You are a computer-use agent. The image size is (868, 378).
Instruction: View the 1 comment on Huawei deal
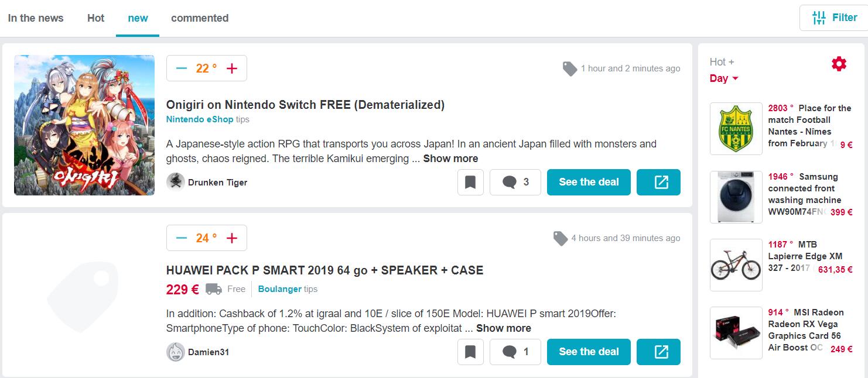(515, 352)
